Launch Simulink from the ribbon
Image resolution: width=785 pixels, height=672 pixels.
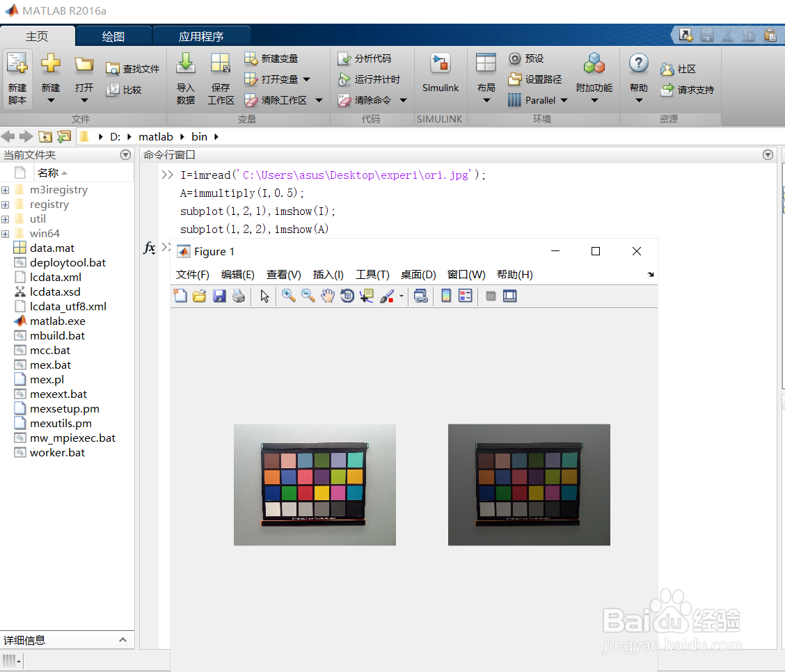(x=440, y=73)
